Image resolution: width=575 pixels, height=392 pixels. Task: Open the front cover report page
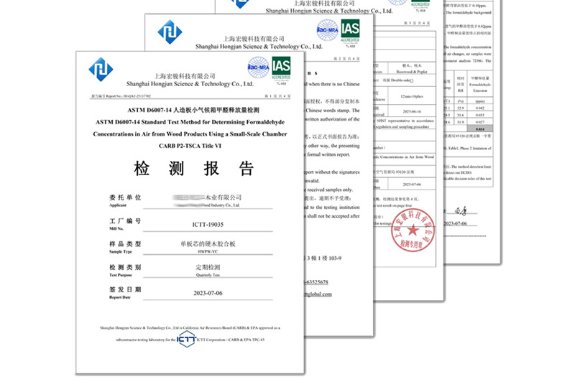click(x=190, y=213)
